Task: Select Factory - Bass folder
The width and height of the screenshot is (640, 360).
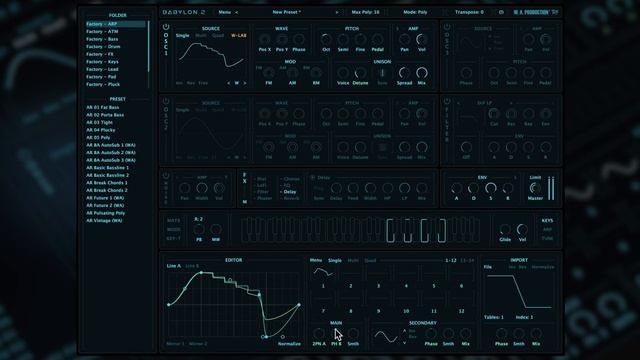Action: point(102,39)
